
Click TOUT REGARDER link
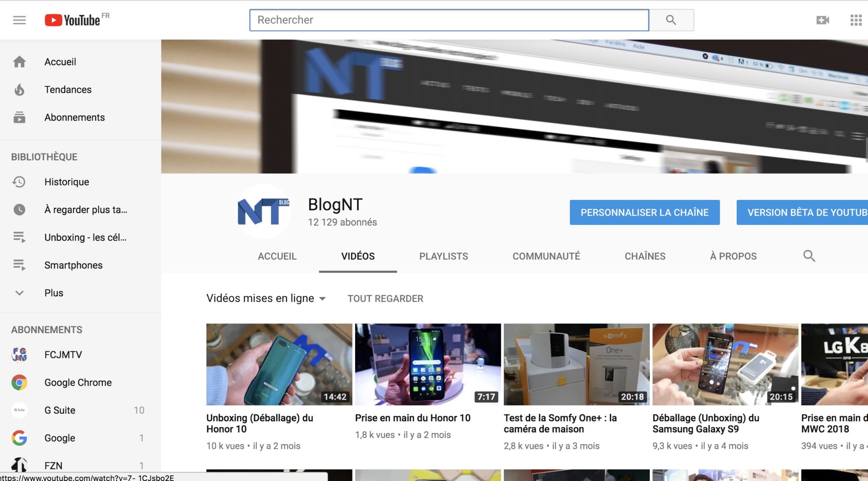[x=385, y=298]
